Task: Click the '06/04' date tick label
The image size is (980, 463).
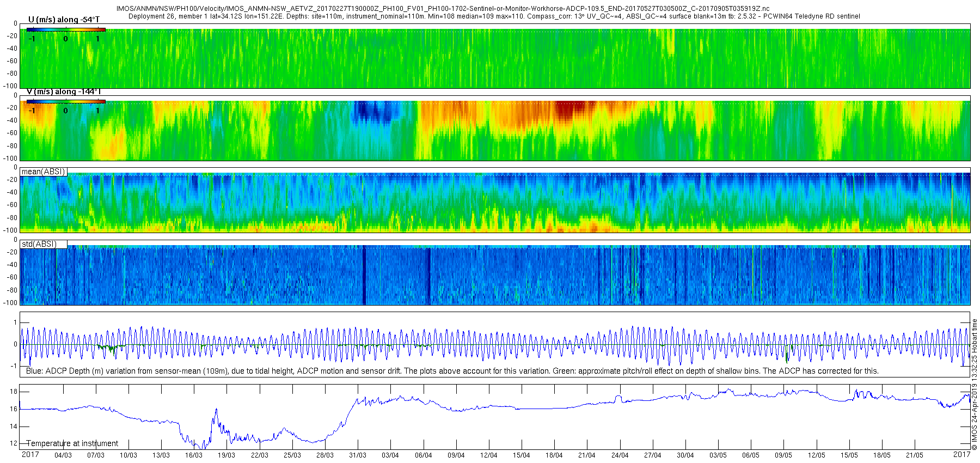Action: coord(424,455)
